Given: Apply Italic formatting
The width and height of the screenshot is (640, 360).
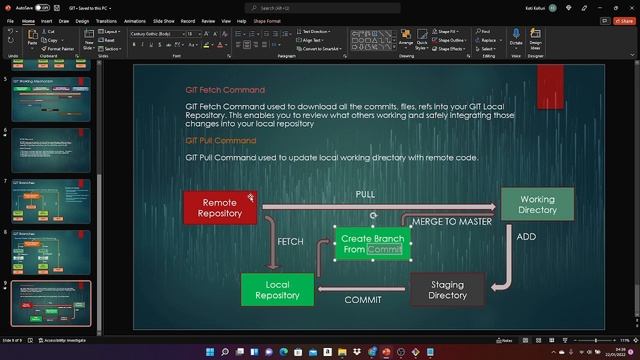Looking at the screenshot, I should [x=142, y=45].
